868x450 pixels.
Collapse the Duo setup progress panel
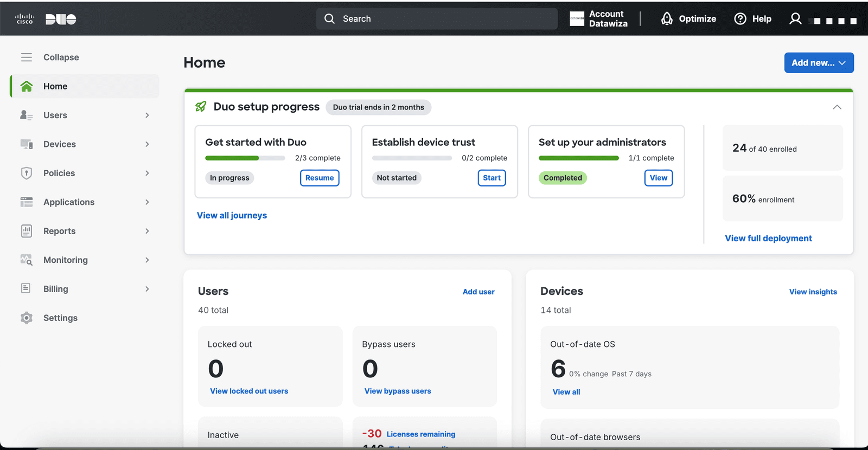pyautogui.click(x=837, y=107)
